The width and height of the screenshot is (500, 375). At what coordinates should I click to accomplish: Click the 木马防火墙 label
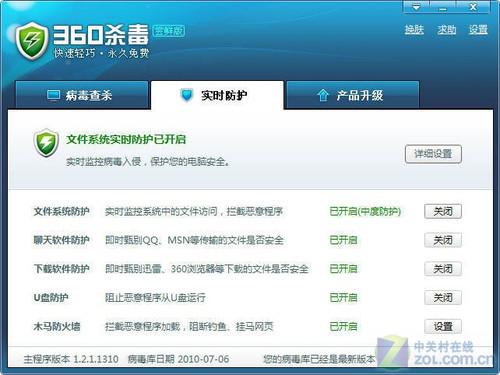[x=57, y=326]
